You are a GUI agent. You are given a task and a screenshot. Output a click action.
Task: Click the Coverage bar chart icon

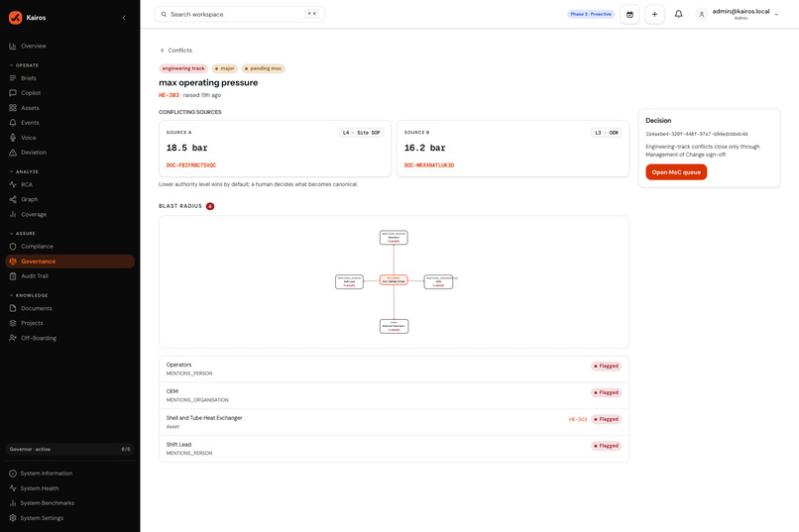13,214
